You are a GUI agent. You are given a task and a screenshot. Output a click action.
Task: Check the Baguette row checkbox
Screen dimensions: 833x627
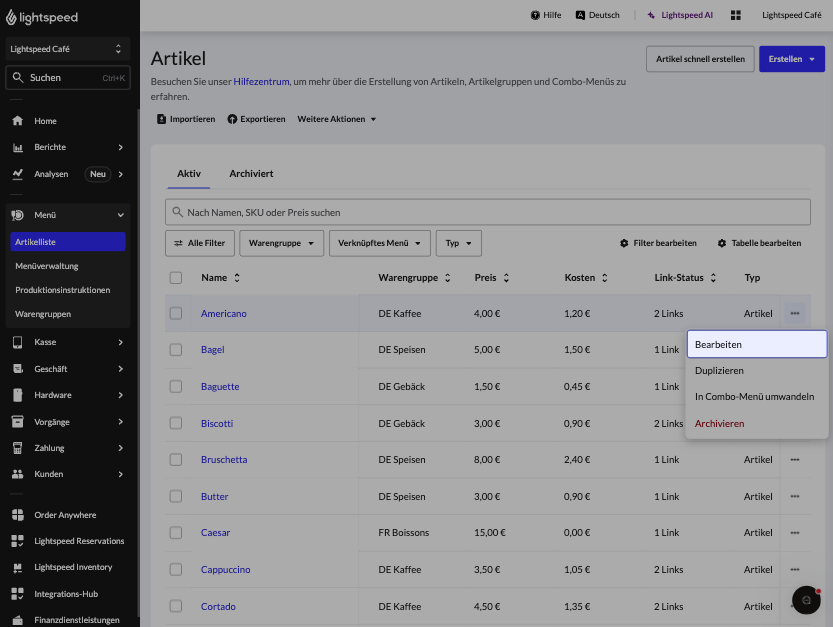tap(176, 386)
